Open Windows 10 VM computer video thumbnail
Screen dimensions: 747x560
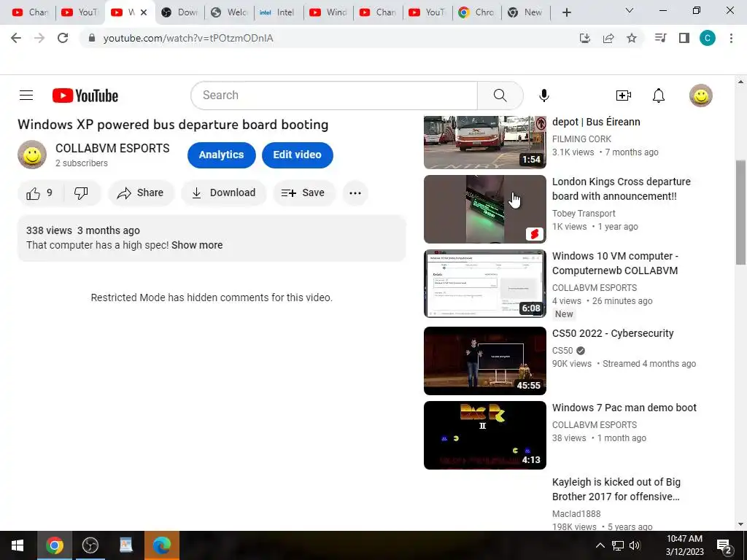[x=485, y=284]
